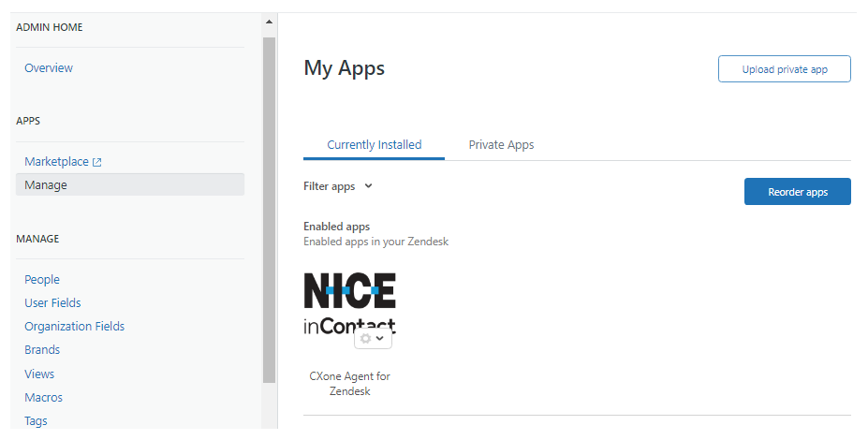Click 'Enabled apps in your Zendesk' text
The height and width of the screenshot is (440, 868).
click(375, 242)
